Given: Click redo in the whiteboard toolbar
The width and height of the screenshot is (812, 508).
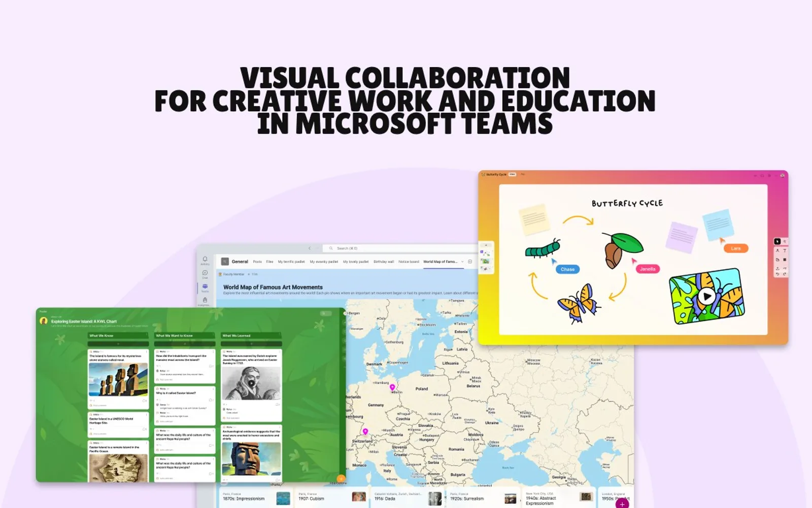Looking at the screenshot, I should [785, 274].
